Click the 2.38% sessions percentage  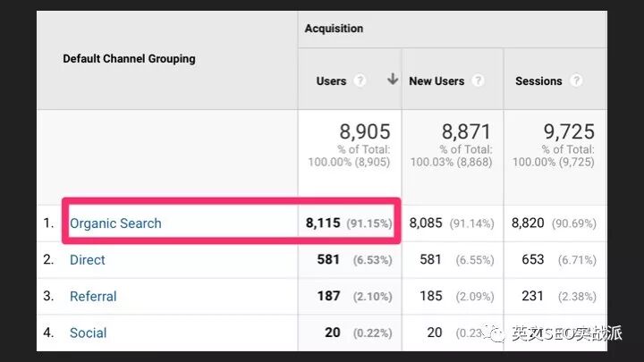577,297
